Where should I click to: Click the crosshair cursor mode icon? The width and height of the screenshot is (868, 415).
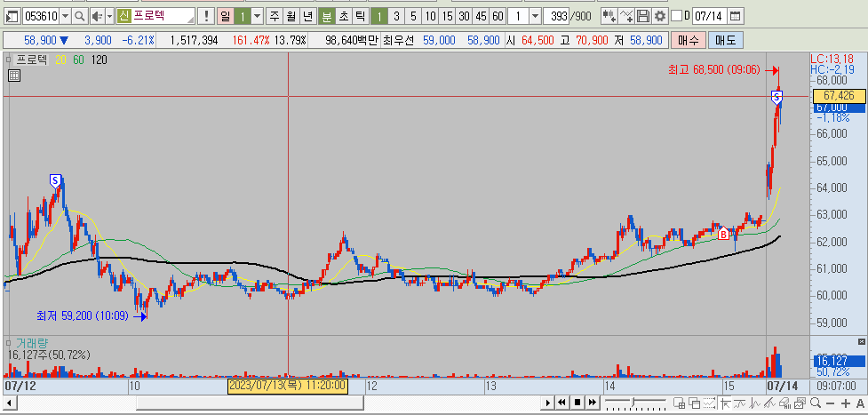(726, 403)
